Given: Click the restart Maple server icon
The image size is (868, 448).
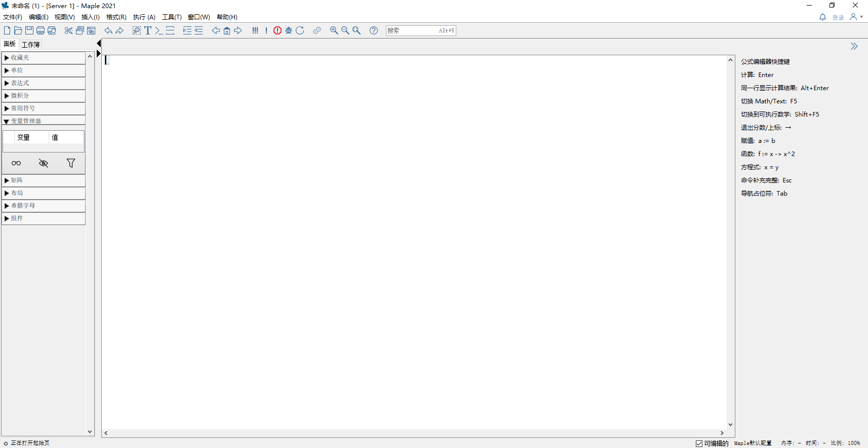Looking at the screenshot, I should [300, 30].
